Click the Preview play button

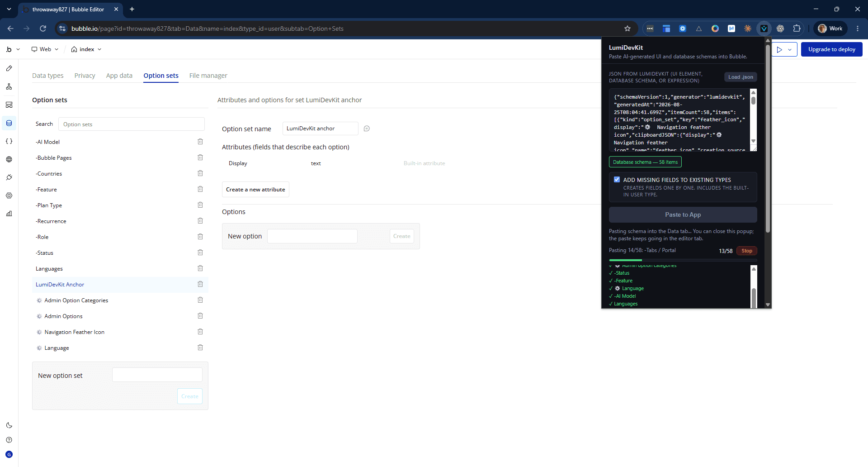tap(779, 49)
